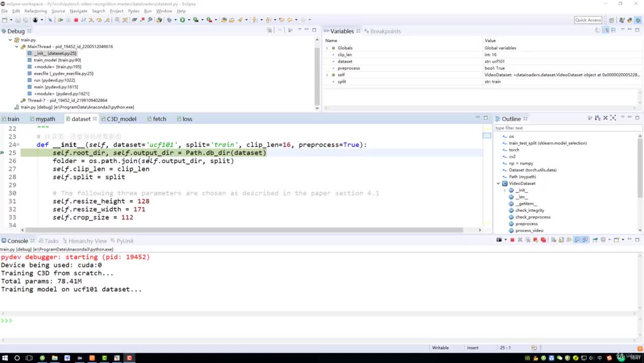Toggle Collapse All in Variables view
644x363 pixels.
click(x=613, y=30)
